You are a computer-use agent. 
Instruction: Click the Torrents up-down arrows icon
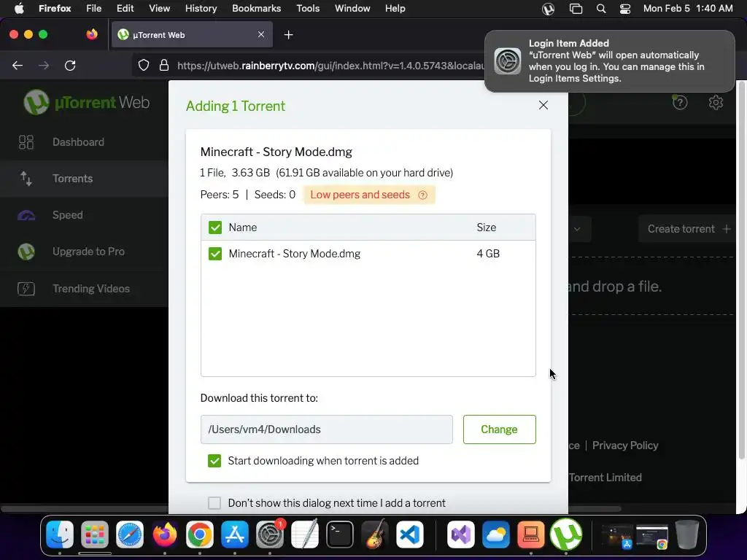pyautogui.click(x=26, y=179)
